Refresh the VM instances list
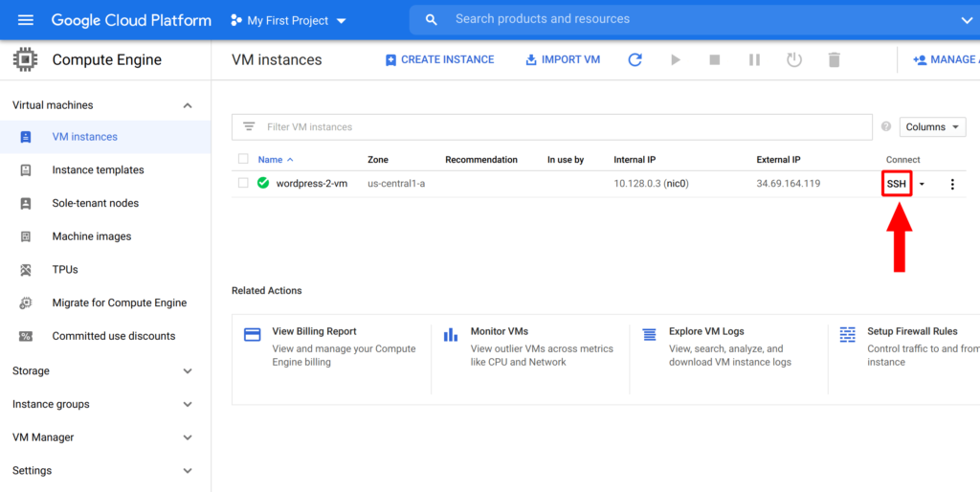The width and height of the screenshot is (980, 492). click(635, 60)
